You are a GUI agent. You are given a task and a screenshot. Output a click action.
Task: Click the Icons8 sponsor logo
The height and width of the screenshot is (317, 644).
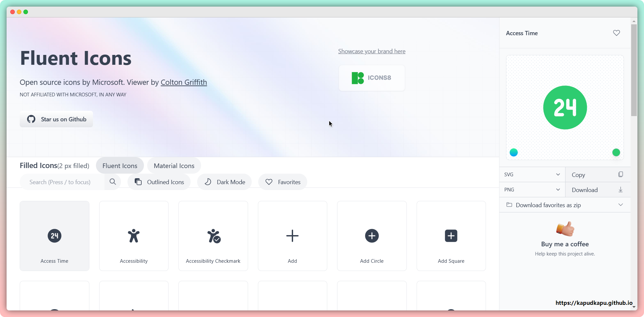372,78
